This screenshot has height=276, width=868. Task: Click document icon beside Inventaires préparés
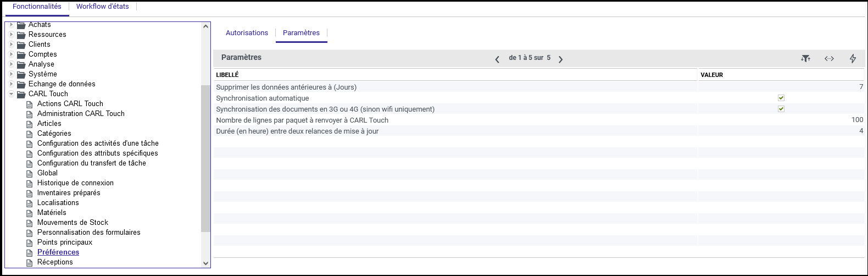point(30,193)
